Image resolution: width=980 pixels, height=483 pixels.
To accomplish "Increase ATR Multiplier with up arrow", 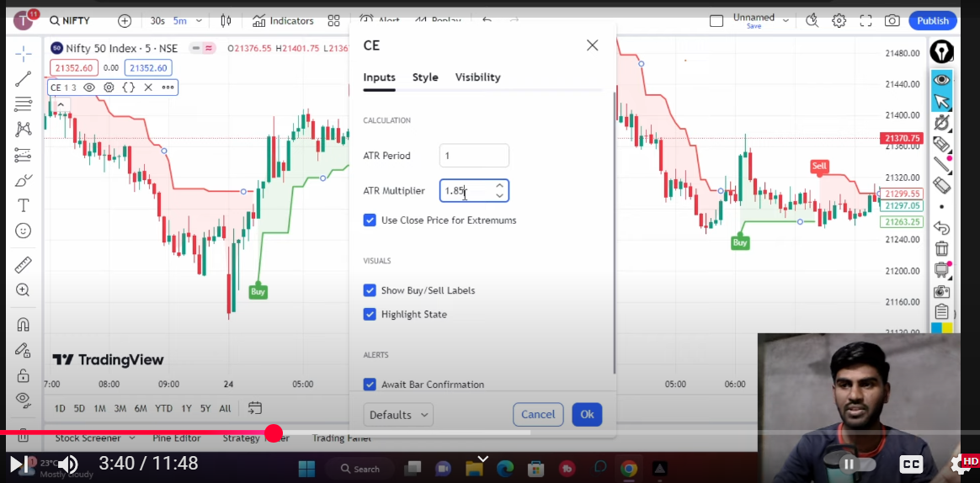I will click(x=499, y=186).
